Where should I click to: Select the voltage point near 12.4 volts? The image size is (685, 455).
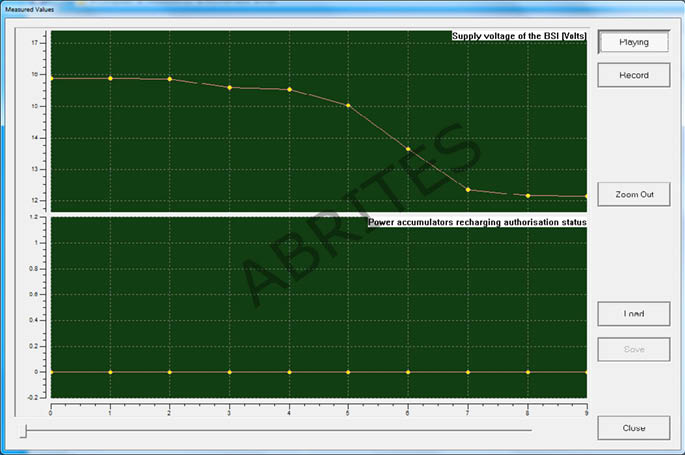click(x=468, y=189)
